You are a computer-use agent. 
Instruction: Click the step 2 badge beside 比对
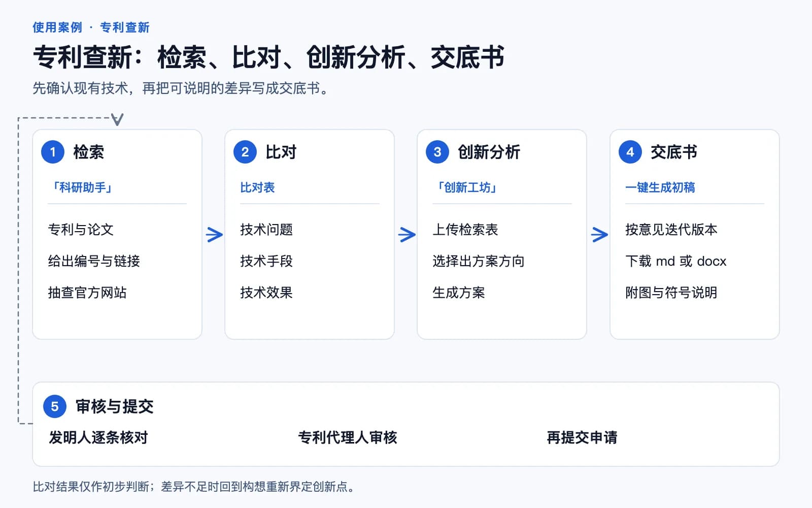point(245,152)
